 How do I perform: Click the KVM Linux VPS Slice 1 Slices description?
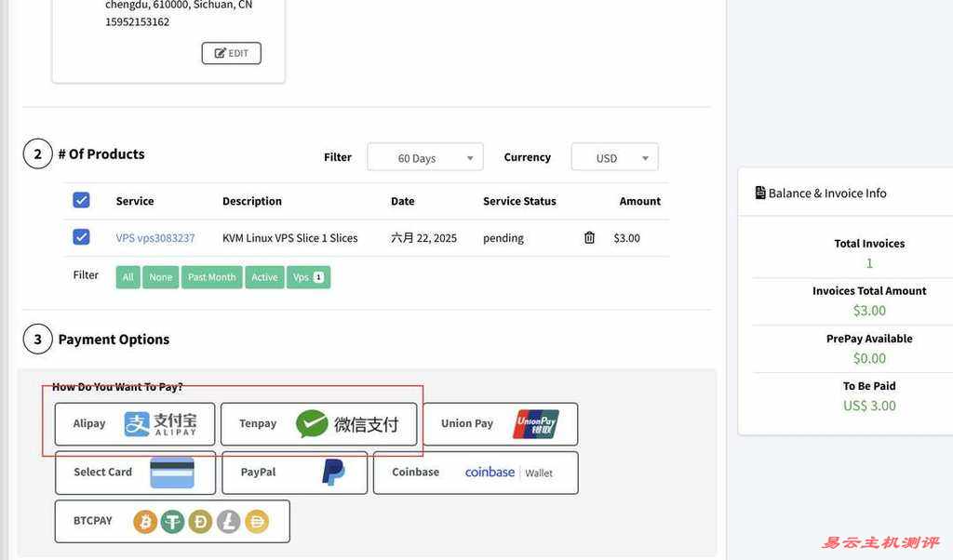click(290, 238)
